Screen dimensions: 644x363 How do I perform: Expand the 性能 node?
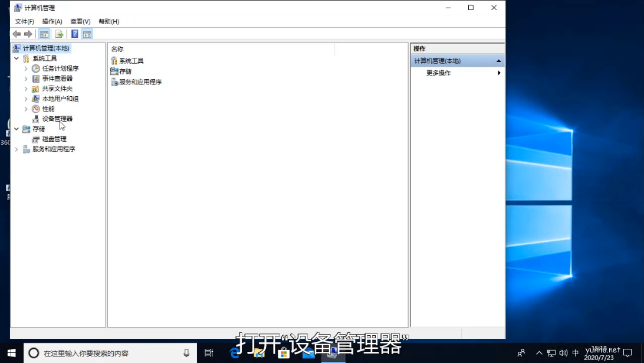[26, 109]
